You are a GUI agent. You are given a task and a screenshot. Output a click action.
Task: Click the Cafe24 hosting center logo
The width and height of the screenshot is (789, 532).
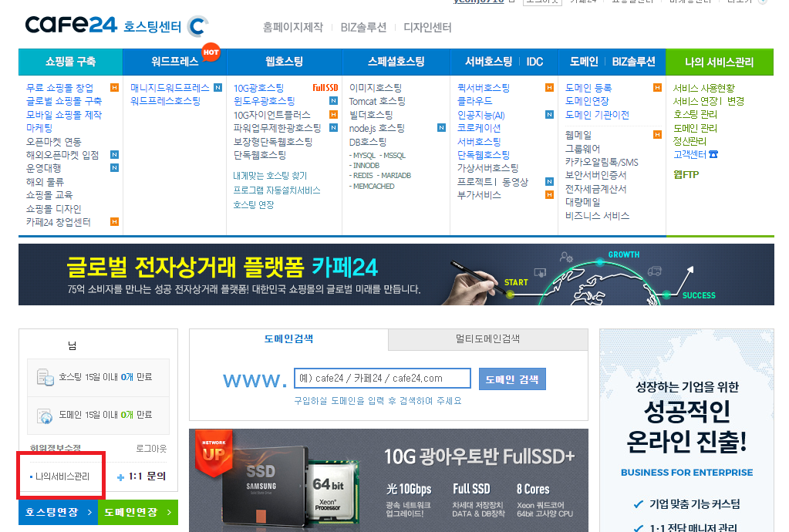(103, 25)
